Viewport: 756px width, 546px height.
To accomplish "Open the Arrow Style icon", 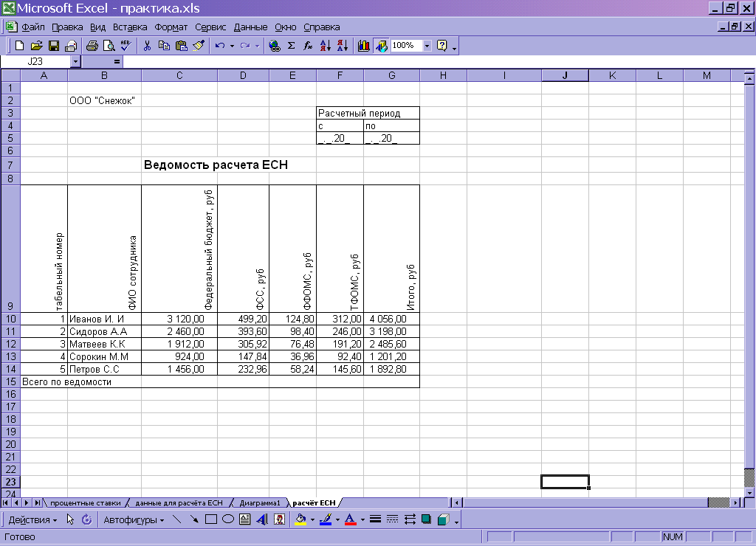I will click(410, 519).
